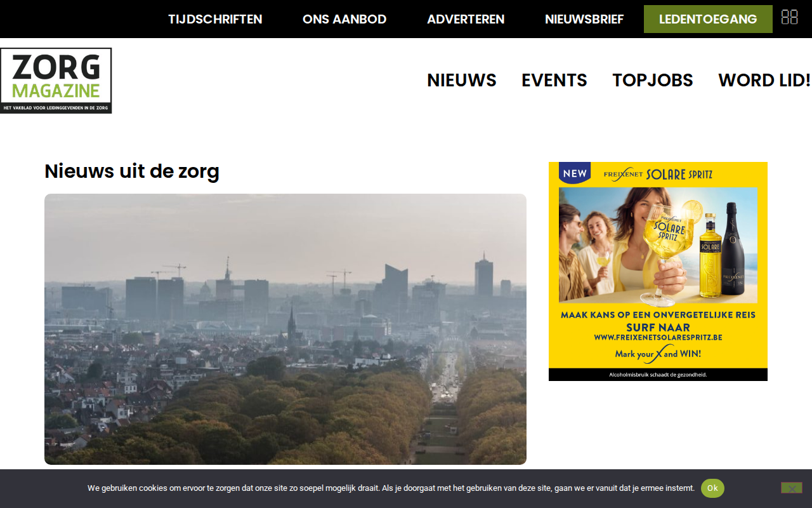The width and height of the screenshot is (812, 508).
Task: Accept cookies with the Ok button
Action: [712, 488]
